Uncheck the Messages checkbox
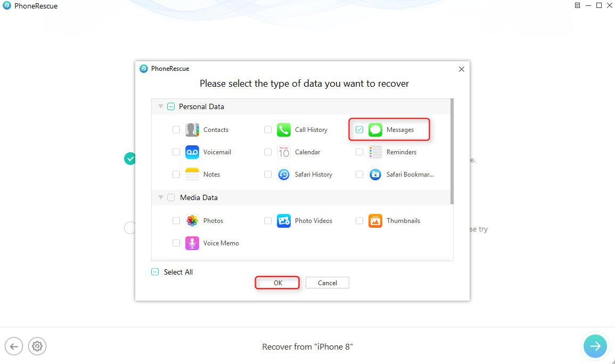This screenshot has height=364, width=615. [x=359, y=130]
